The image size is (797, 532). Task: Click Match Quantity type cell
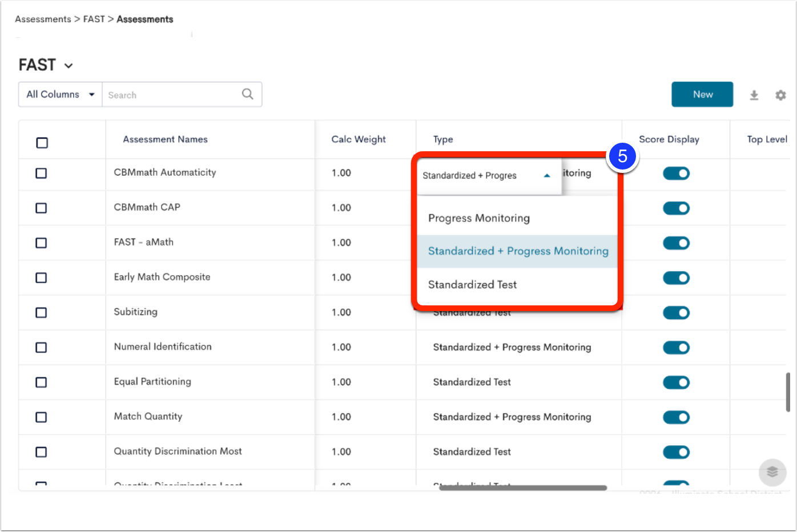512,417
